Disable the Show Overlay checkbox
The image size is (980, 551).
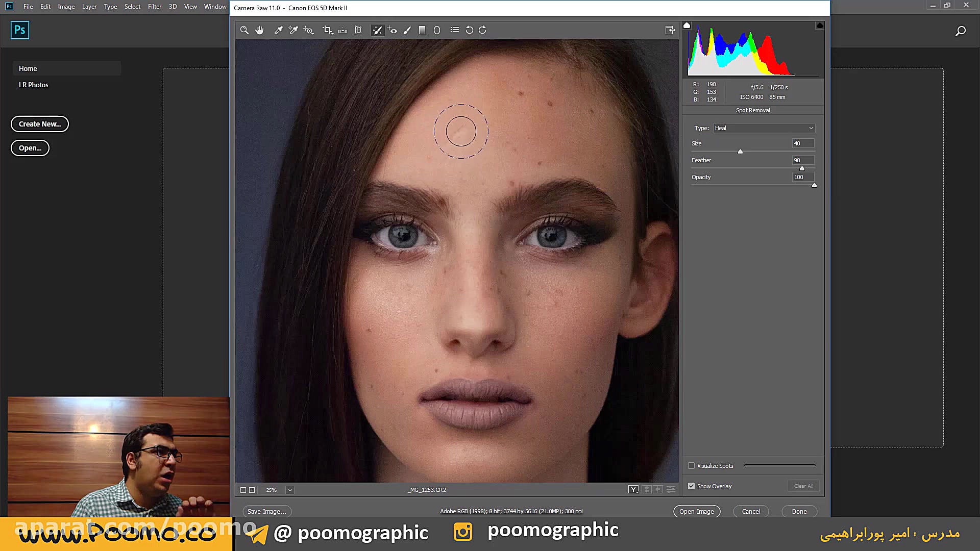click(x=692, y=486)
